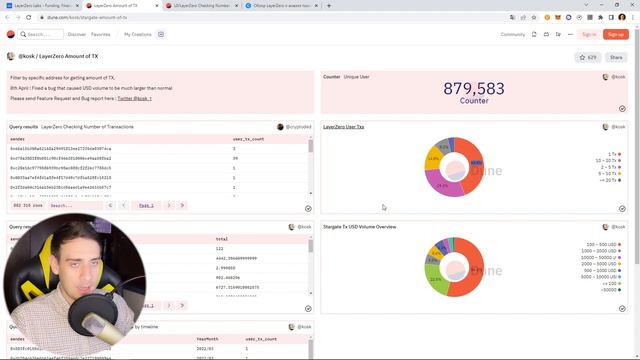The image size is (640, 360).
Task: Click the @cryptoded avatar on the first query panel
Action: coord(280,127)
